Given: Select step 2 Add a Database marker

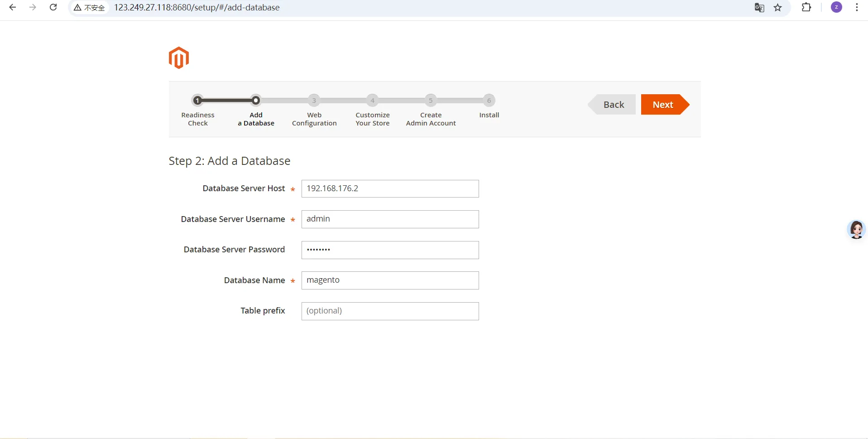Looking at the screenshot, I should click(256, 101).
